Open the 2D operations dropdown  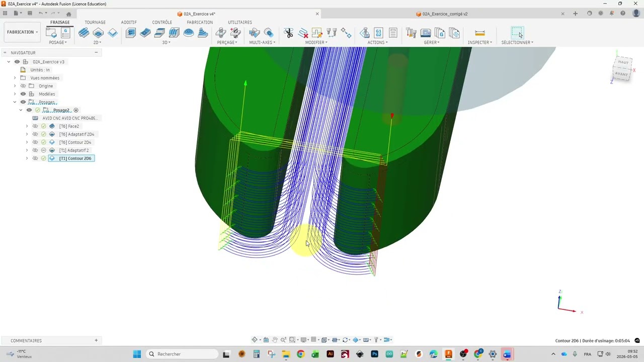click(97, 42)
